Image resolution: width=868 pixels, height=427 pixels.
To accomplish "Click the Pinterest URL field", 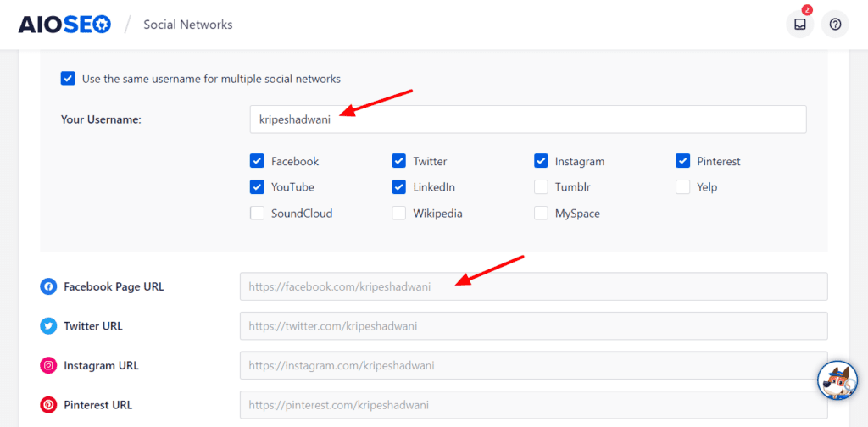I will point(534,405).
